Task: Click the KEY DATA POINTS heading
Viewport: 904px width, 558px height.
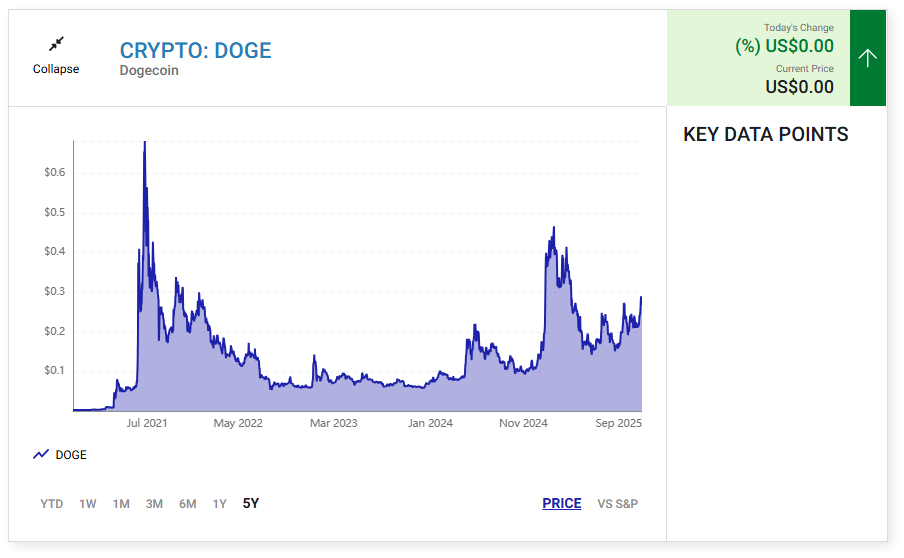Action: pos(766,134)
